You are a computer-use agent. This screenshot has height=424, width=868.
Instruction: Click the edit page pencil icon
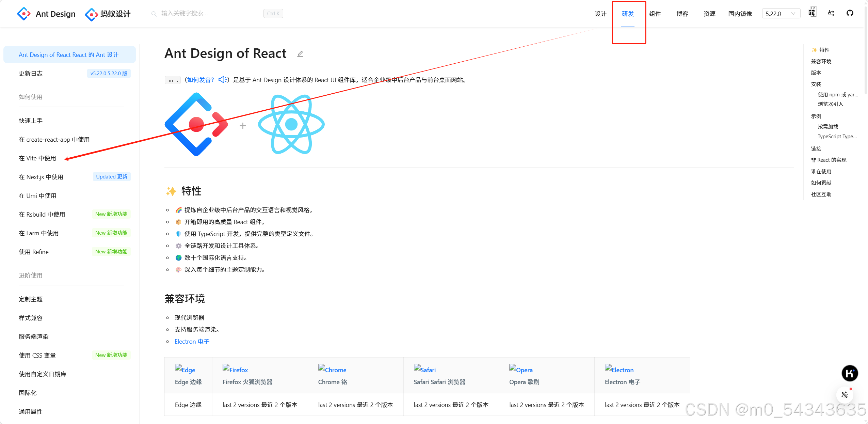click(300, 54)
